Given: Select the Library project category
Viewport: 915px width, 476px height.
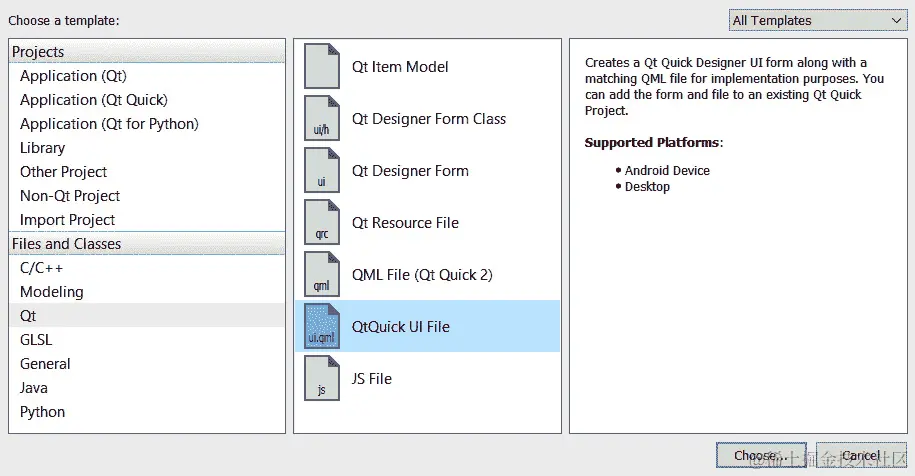Looking at the screenshot, I should tap(147, 148).
